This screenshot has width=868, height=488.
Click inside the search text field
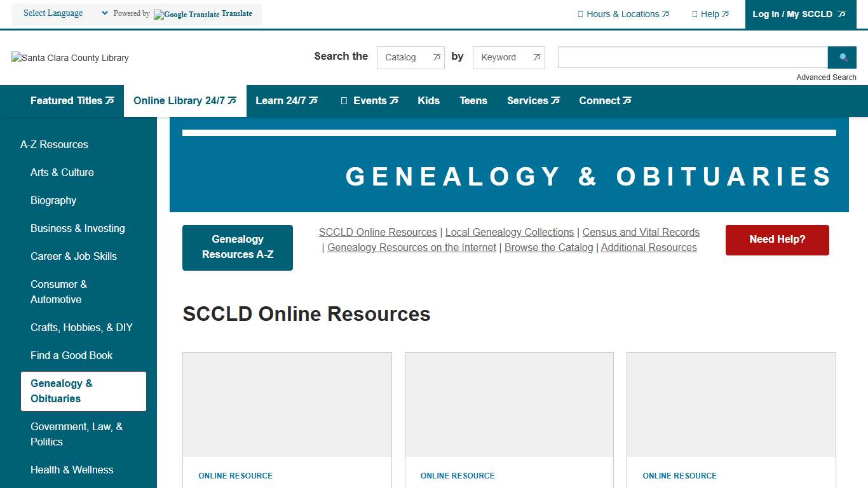tap(691, 57)
